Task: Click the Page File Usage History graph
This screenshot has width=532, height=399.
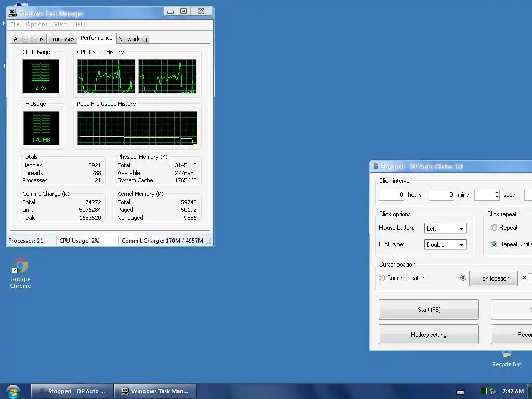Action: click(137, 128)
